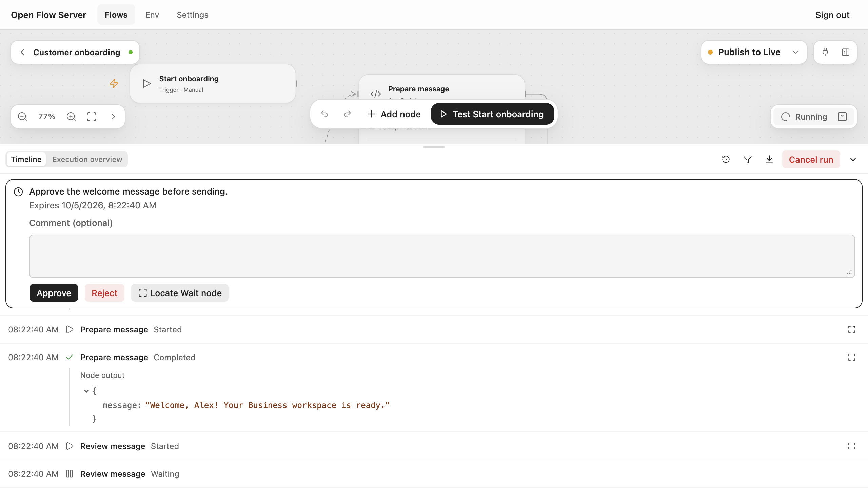Screen dimensions: 868x488
Task: Click Locate Wait node button
Action: [180, 293]
